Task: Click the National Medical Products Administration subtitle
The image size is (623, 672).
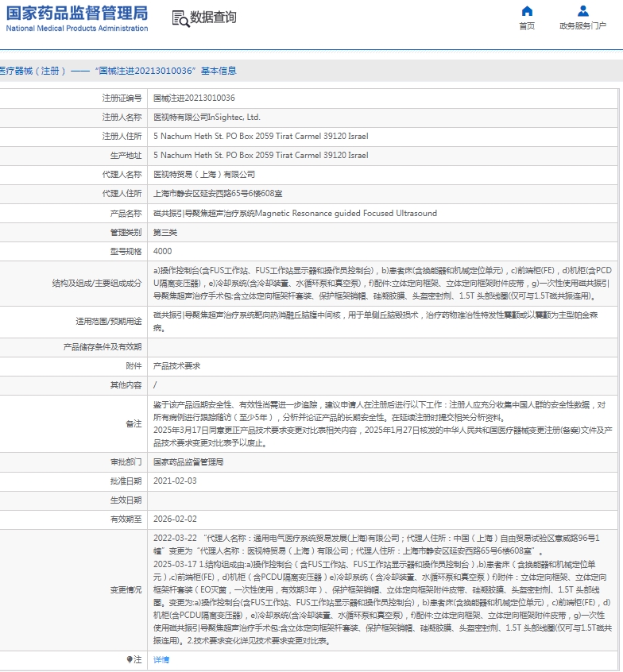Action: point(77,29)
